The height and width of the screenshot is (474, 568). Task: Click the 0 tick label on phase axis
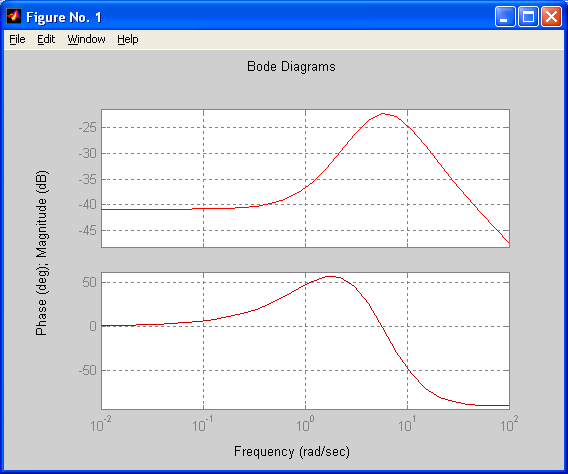point(93,326)
